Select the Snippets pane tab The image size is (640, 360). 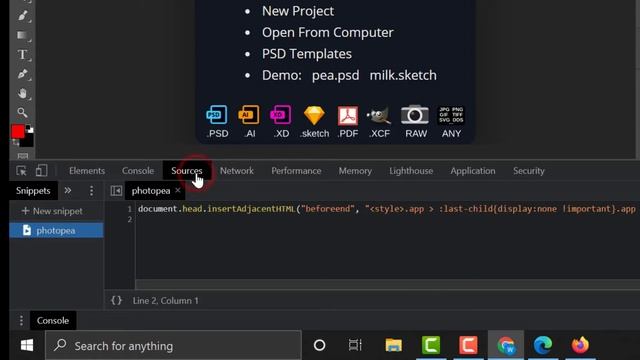coord(33,191)
